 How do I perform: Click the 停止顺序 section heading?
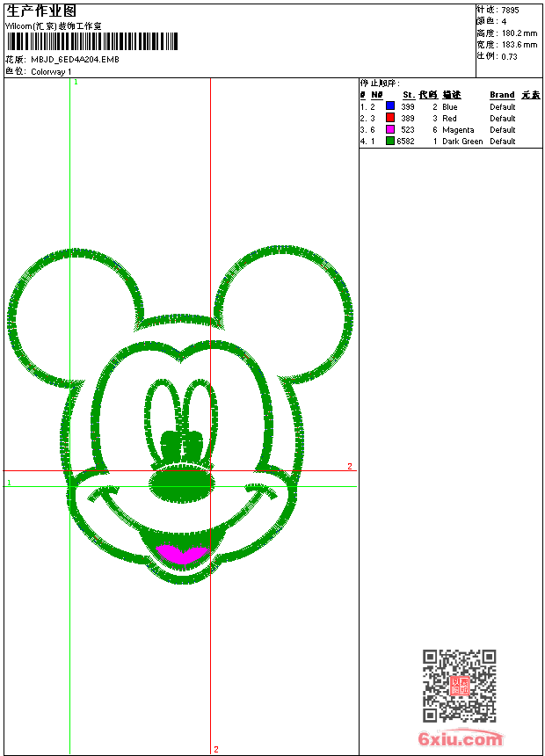pos(379,84)
